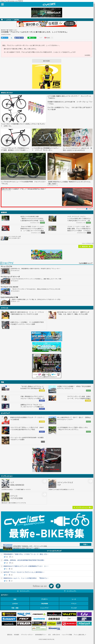This screenshot has height=644, width=95.
Task: Click インプレッション一覧へ button
Action: pos(83,508)
